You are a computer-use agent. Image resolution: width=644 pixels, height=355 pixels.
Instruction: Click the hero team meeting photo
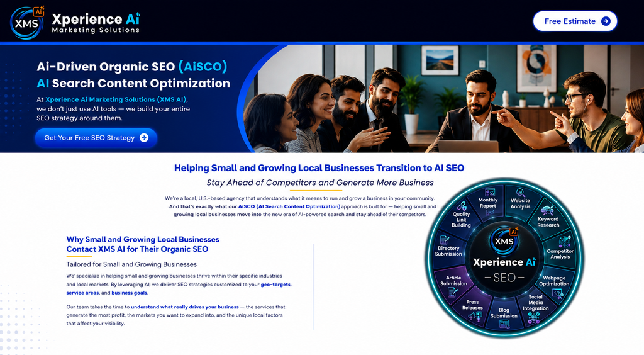point(443,99)
